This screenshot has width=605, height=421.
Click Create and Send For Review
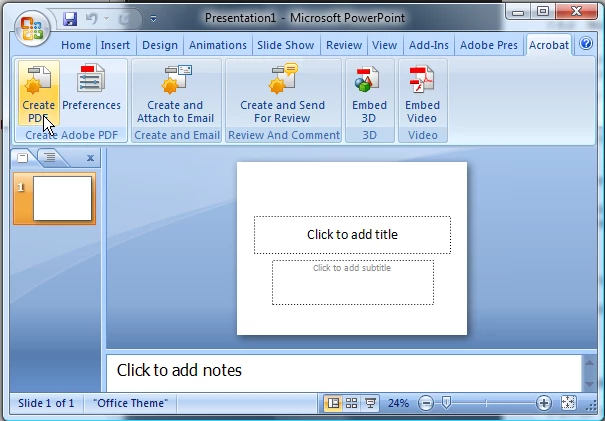click(x=283, y=93)
